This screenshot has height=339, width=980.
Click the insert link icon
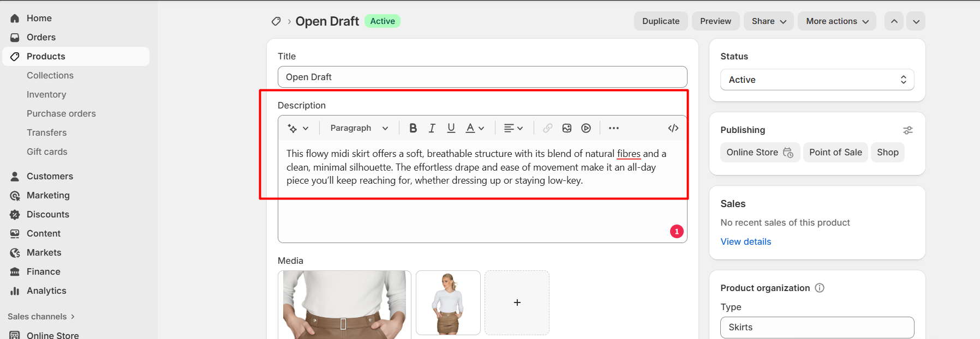(x=548, y=128)
